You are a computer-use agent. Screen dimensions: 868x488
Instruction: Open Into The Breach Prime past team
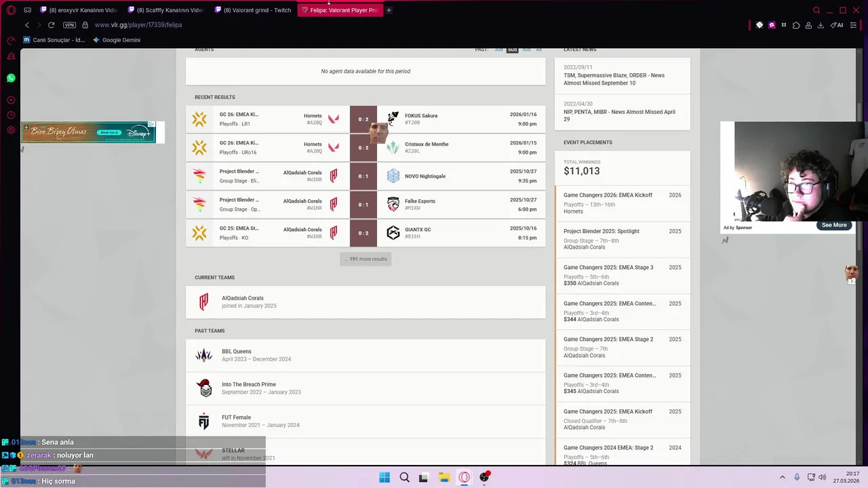366,388
